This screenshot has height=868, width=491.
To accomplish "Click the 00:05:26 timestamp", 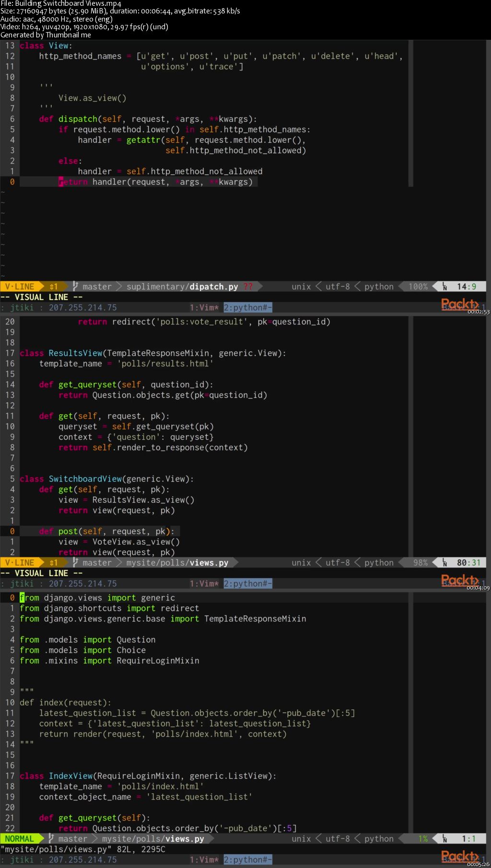I will coord(479,865).
